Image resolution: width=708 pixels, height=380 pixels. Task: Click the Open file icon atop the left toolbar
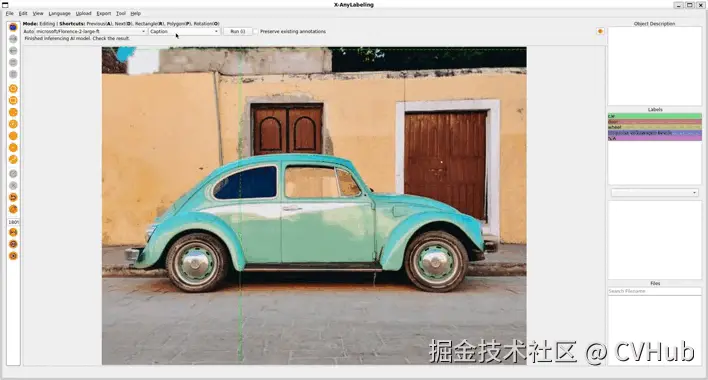tap(13, 27)
